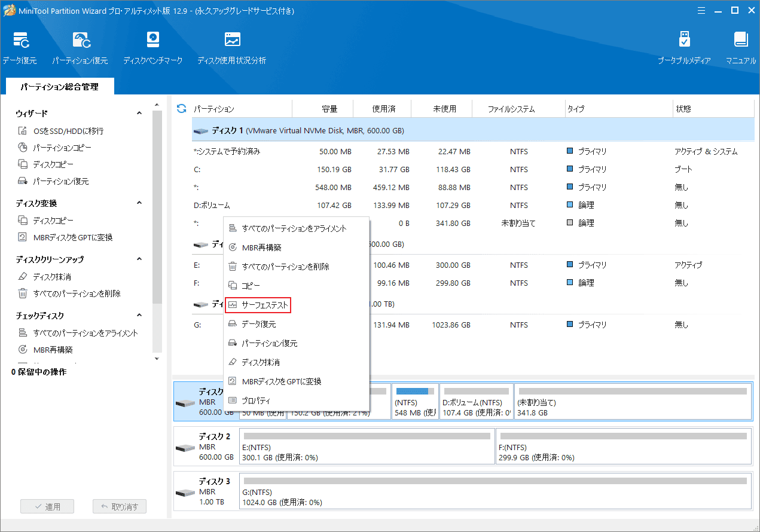This screenshot has width=760, height=532.
Task: Choose MBR再構築 from context menu
Action: (x=296, y=247)
